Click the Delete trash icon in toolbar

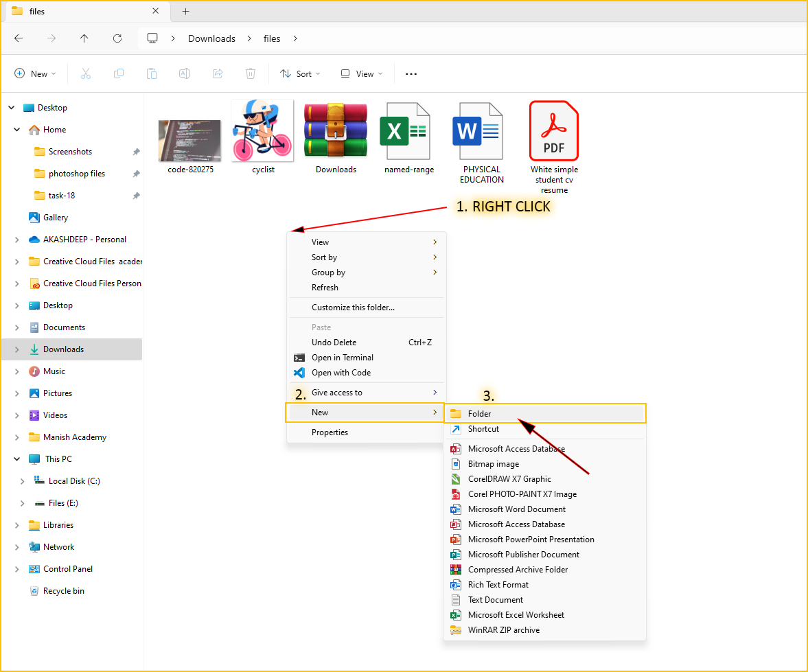tap(251, 74)
